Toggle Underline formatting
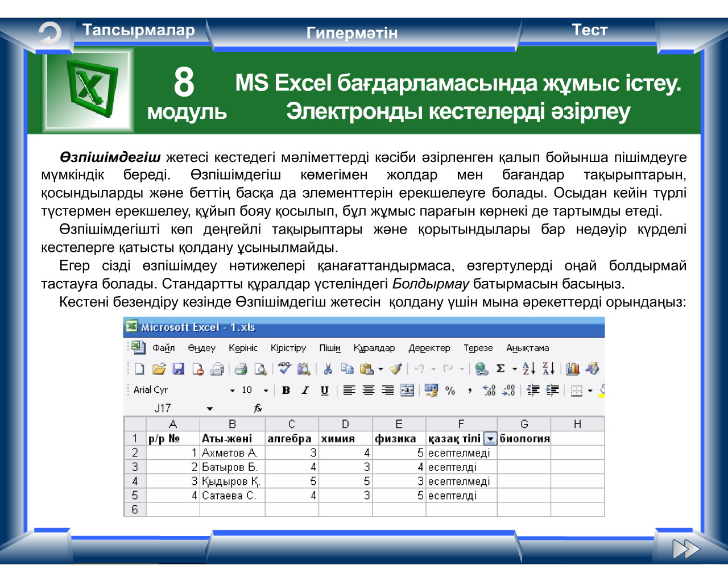 (324, 390)
